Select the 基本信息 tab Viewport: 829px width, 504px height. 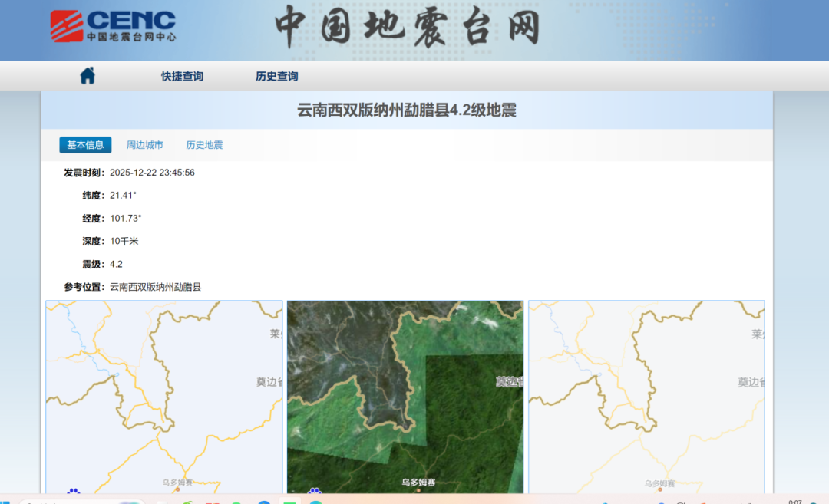click(x=85, y=145)
